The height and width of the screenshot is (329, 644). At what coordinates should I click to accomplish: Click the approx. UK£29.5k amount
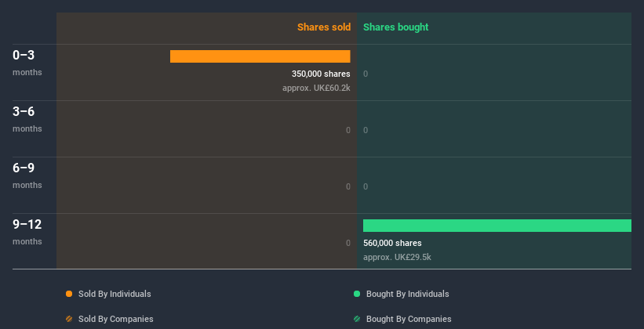pos(397,257)
